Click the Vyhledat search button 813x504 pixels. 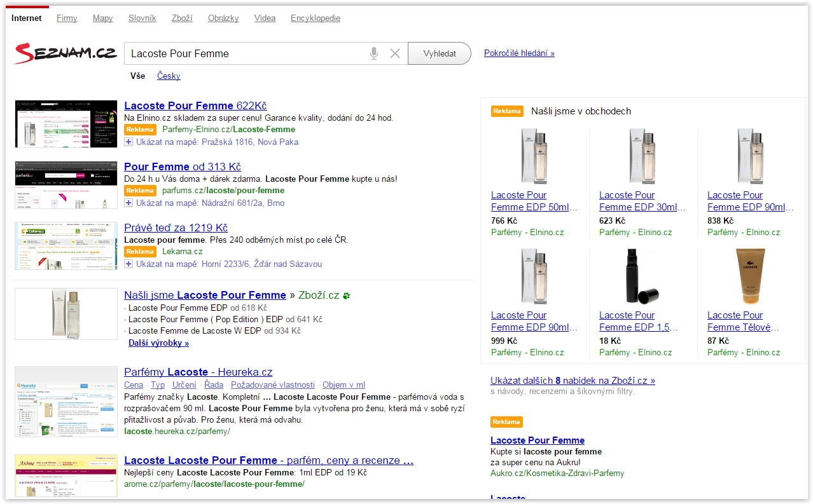click(x=440, y=53)
